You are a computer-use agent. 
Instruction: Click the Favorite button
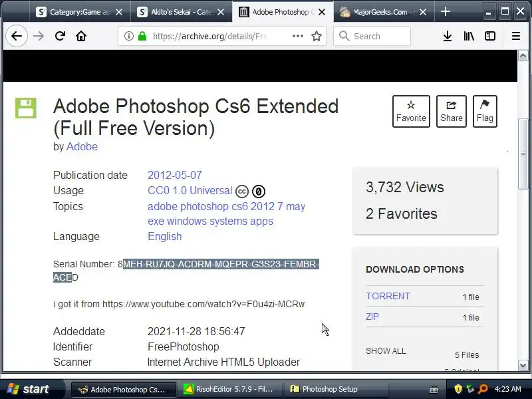pos(411,111)
